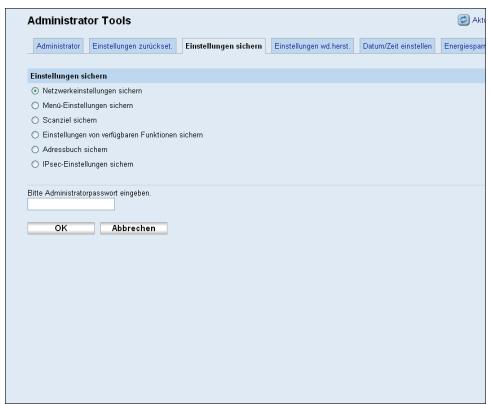Screen dimensions: 490x404
Task: Go to Datum/Zeit einstellen tab
Action: click(x=397, y=46)
